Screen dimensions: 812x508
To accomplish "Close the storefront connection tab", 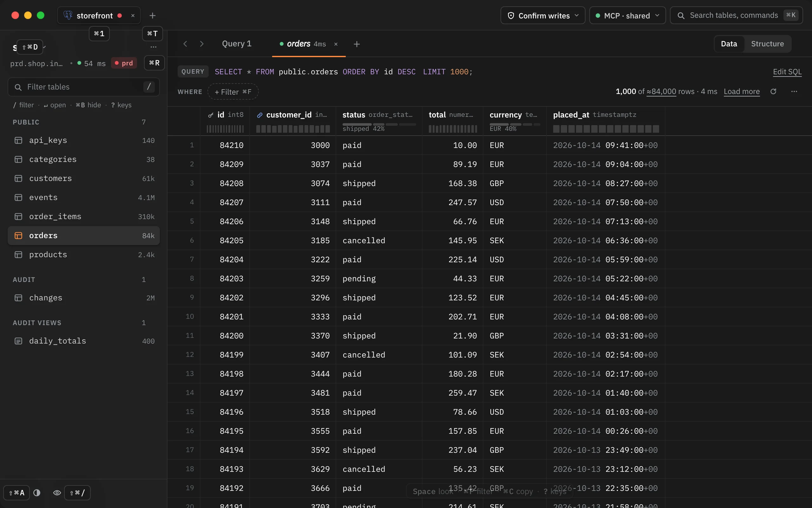I will click(133, 16).
